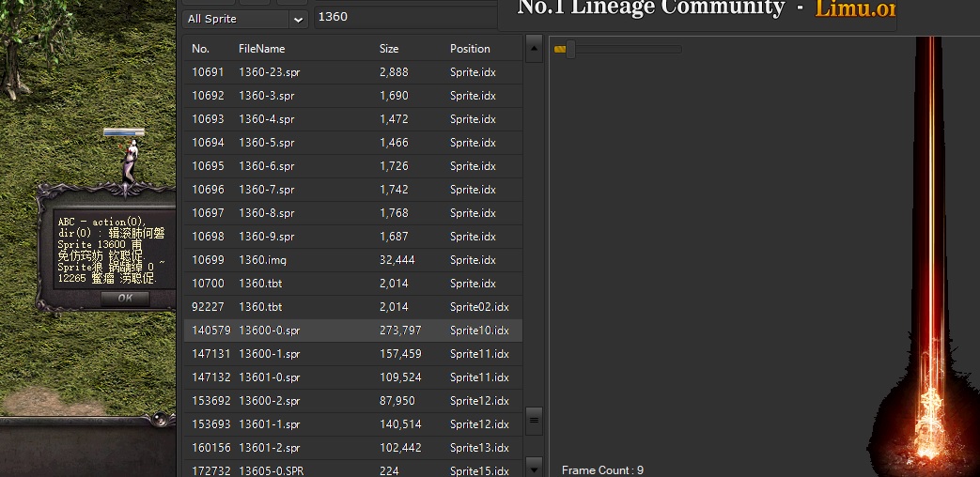Screen dimensions: 980x477
Task: Click the number cell 140579
Action: coord(210,331)
